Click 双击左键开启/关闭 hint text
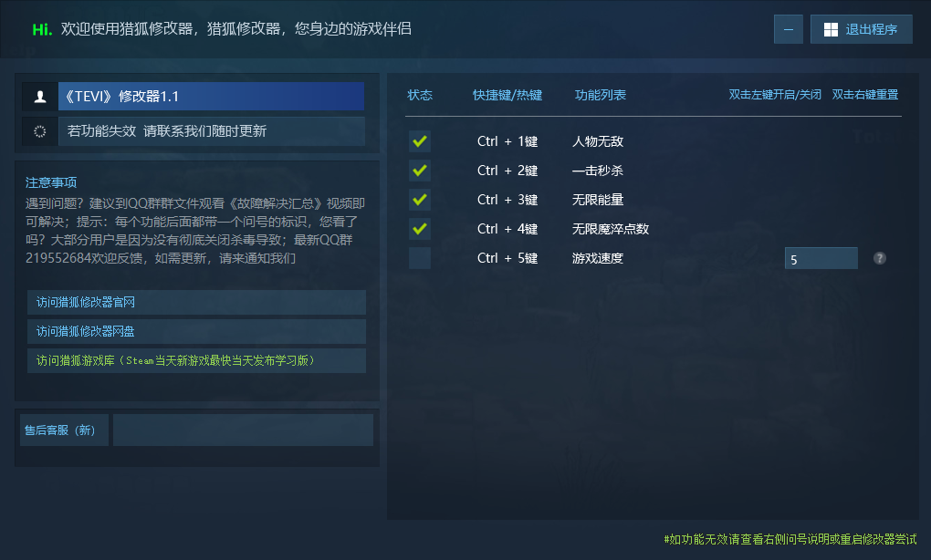This screenshot has height=560, width=931. 775,95
